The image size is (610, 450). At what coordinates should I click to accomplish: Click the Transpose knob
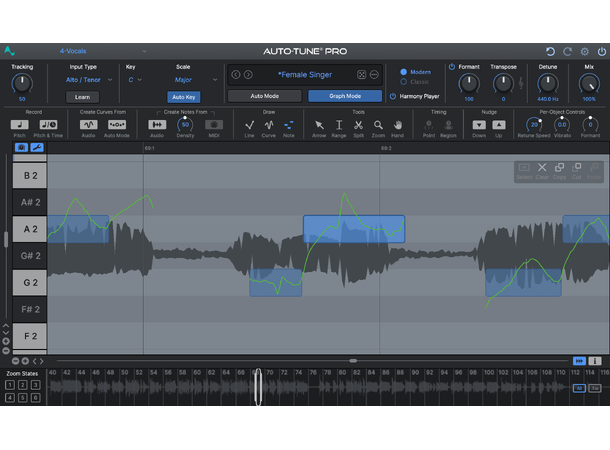(x=503, y=84)
